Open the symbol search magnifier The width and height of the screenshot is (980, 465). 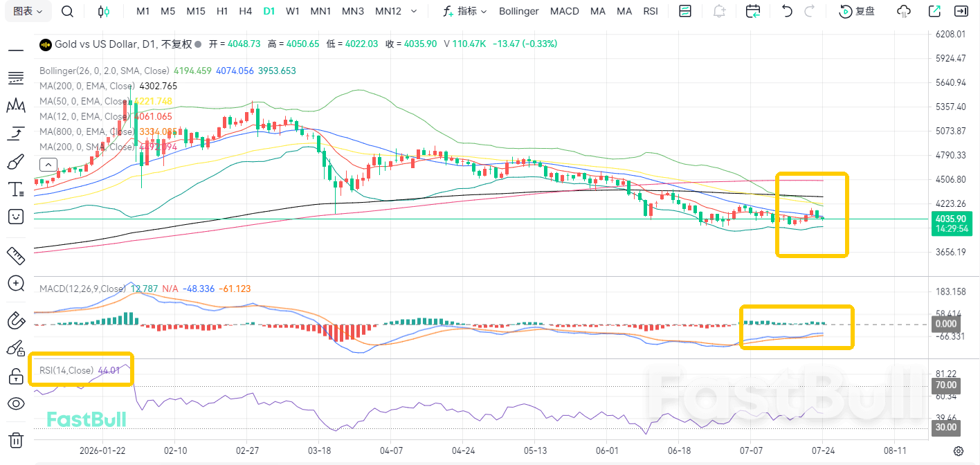(x=67, y=11)
